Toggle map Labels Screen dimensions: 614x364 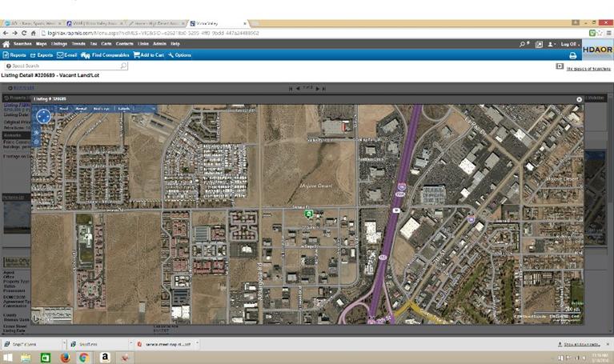[124, 109]
